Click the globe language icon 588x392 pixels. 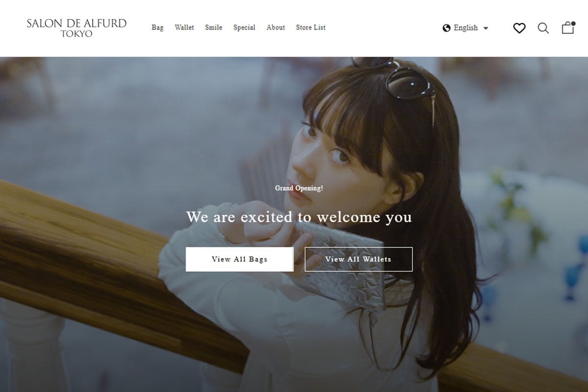(446, 28)
